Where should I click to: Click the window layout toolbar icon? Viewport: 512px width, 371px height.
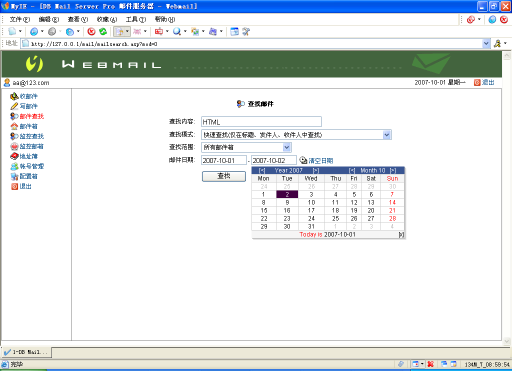[x=234, y=31]
